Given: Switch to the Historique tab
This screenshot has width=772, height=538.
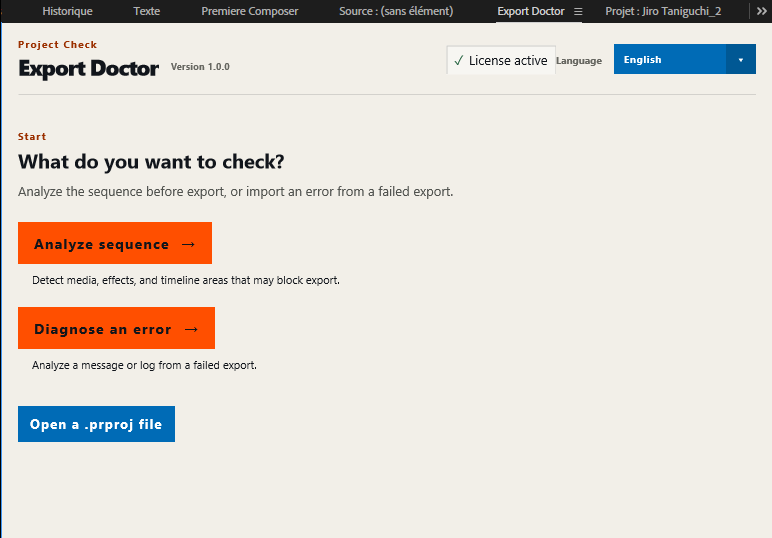Looking at the screenshot, I should tap(67, 11).
